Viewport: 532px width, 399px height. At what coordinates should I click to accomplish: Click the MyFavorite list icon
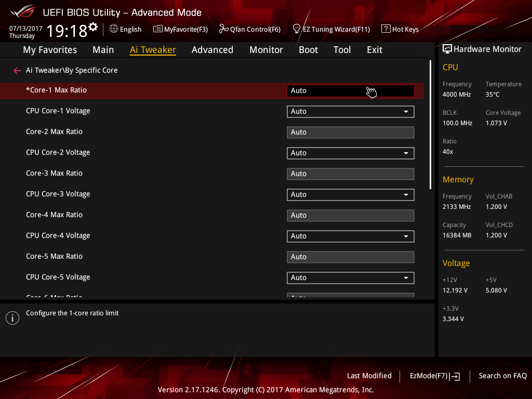coord(158,29)
